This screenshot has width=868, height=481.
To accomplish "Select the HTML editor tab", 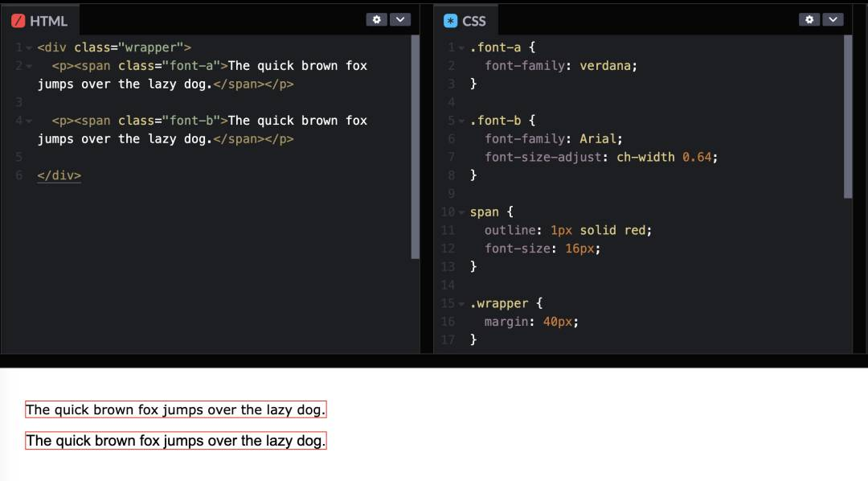I will click(x=40, y=20).
